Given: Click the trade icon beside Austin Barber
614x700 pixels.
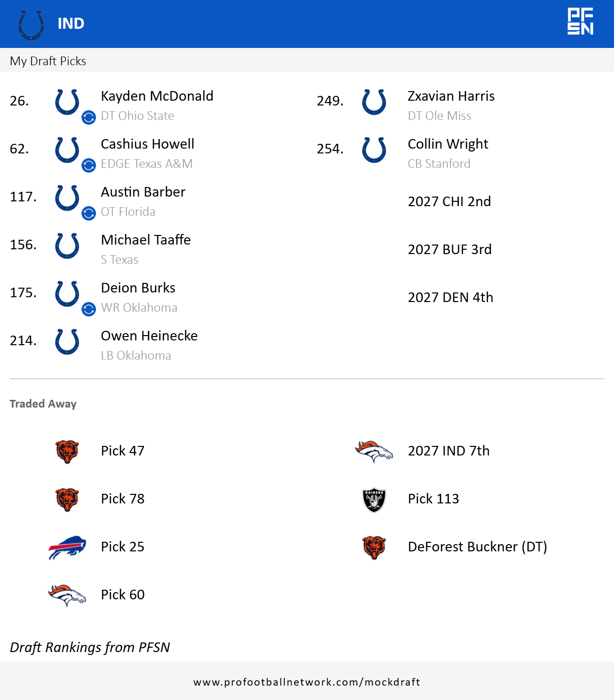Looking at the screenshot, I should coord(89,213).
